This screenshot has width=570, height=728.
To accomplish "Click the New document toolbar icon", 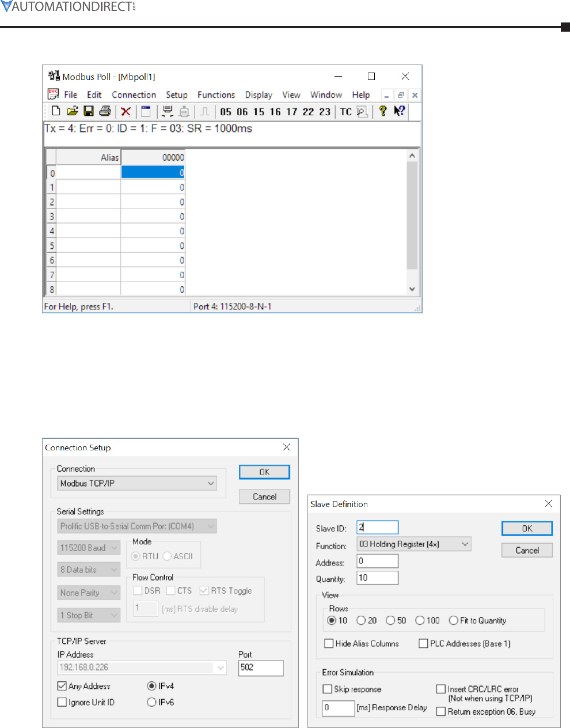I will coord(56,111).
